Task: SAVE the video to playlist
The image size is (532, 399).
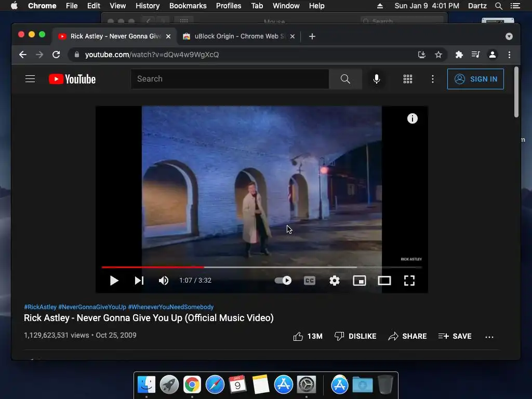Action: click(455, 336)
